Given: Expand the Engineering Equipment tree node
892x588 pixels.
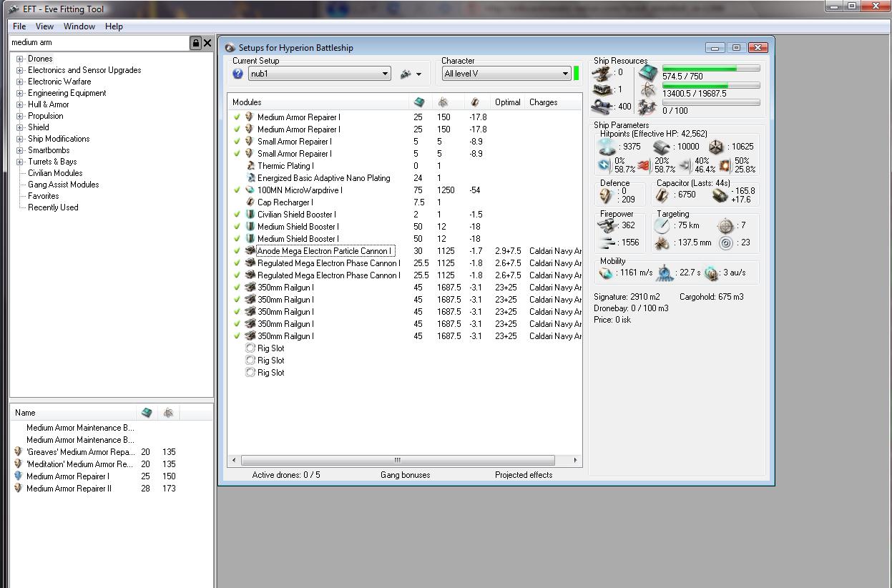Looking at the screenshot, I should click(x=20, y=93).
